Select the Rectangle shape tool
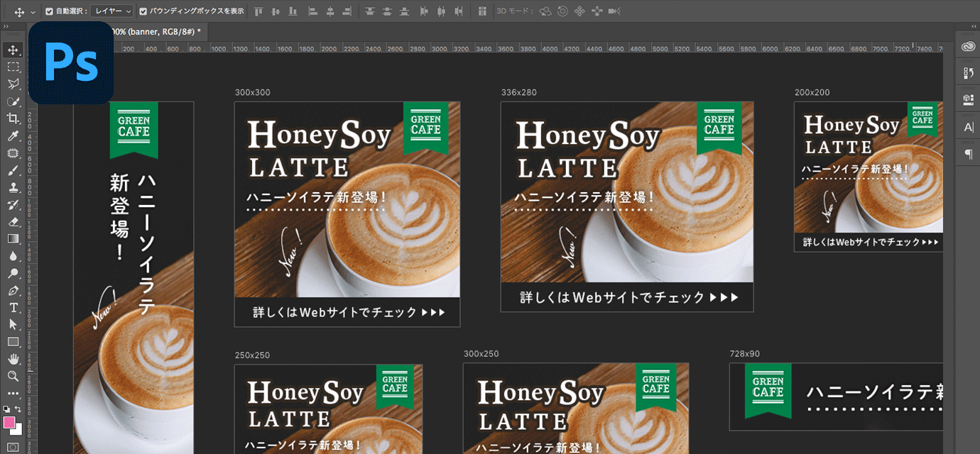This screenshot has width=980, height=454. (x=13, y=342)
